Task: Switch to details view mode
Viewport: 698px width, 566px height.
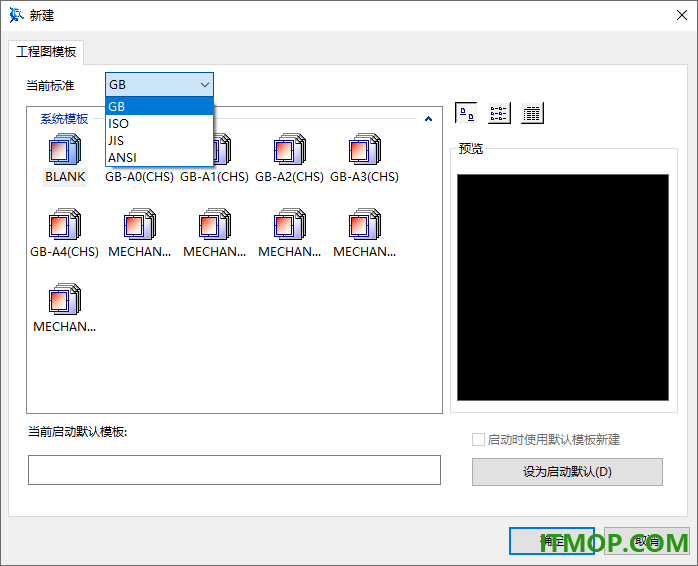Action: (532, 113)
